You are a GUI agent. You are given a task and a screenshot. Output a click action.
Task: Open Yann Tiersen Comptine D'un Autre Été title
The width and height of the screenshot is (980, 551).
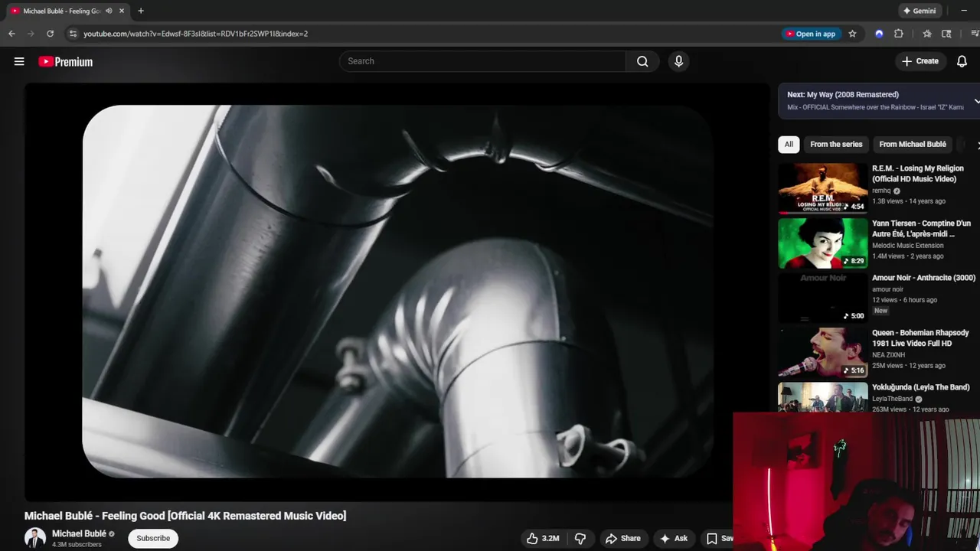(x=921, y=229)
